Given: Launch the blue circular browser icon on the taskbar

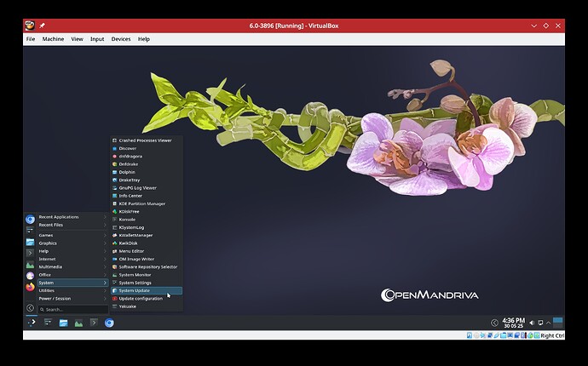Looking at the screenshot, I should 109,323.
